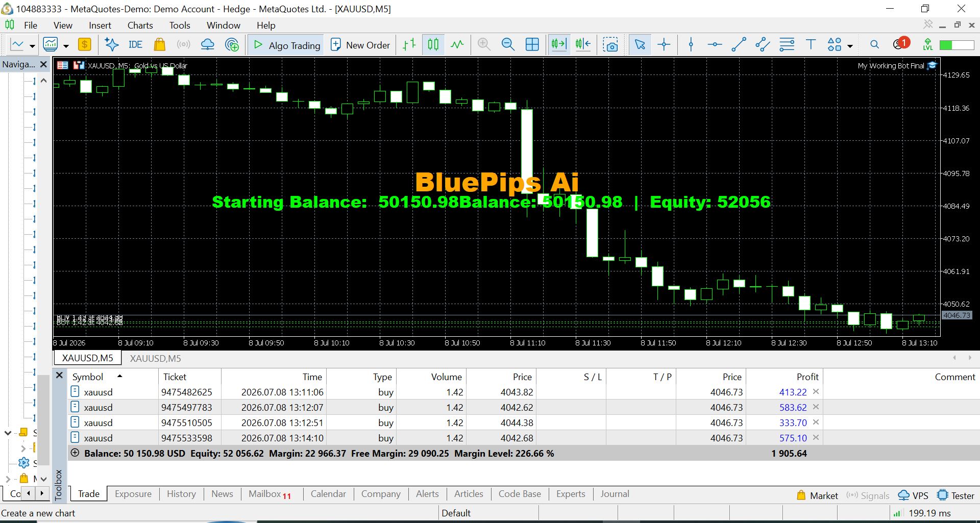The image size is (980, 523).
Task: Click the VPS button in Toolbox
Action: click(913, 495)
